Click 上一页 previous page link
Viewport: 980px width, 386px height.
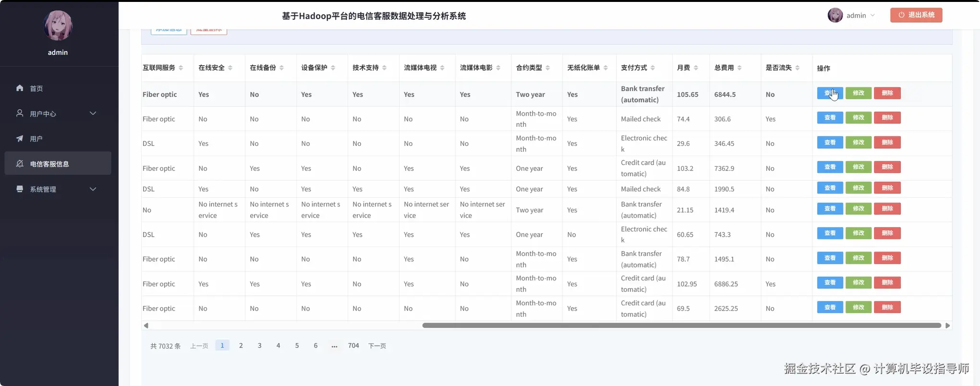tap(199, 346)
